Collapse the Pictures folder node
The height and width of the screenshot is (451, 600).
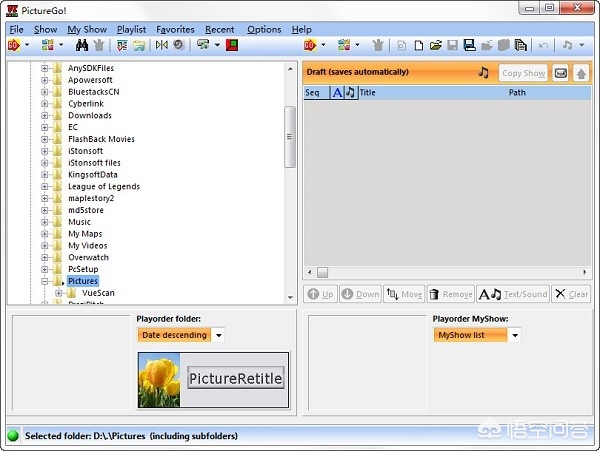click(x=45, y=281)
